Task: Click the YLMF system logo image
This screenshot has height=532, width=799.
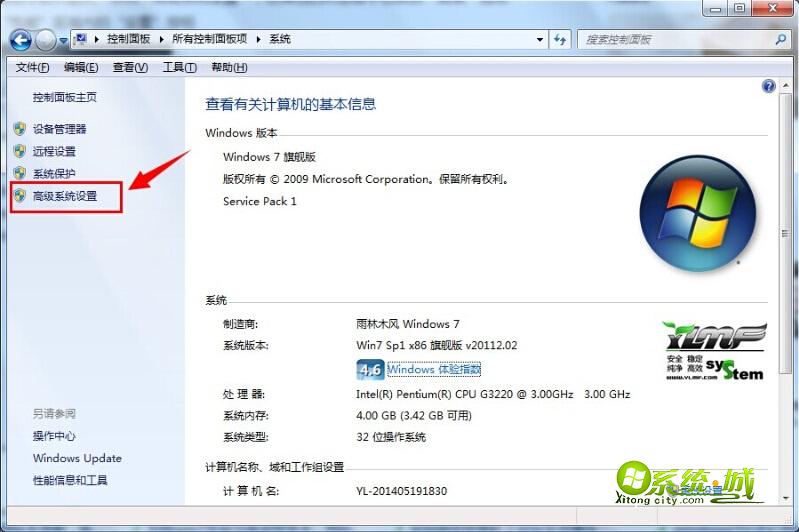Action: pyautogui.click(x=713, y=351)
